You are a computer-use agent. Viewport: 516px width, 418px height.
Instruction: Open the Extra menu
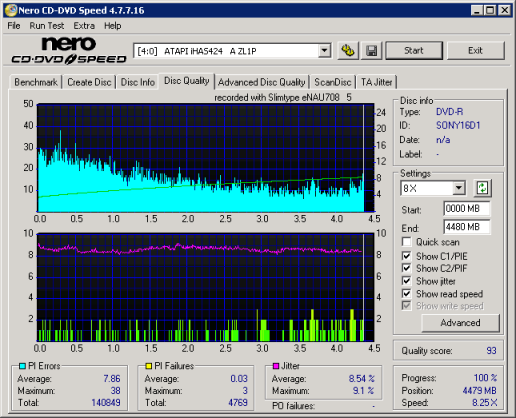click(84, 26)
